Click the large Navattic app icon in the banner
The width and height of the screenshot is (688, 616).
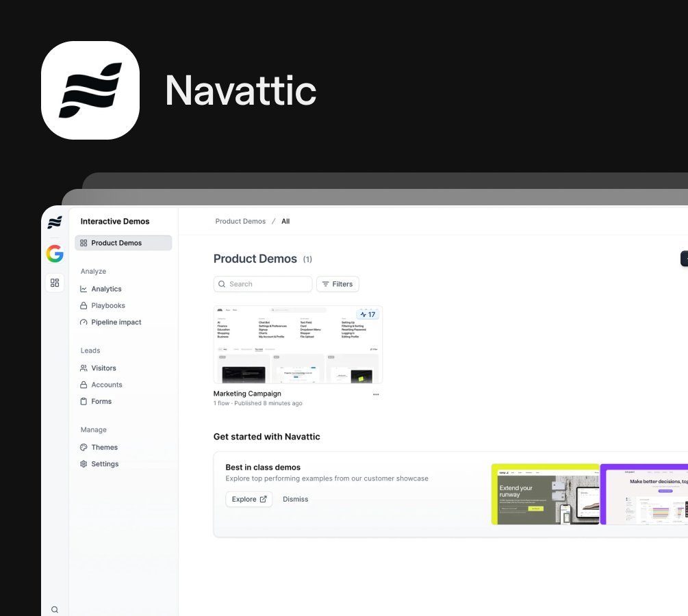click(90, 90)
